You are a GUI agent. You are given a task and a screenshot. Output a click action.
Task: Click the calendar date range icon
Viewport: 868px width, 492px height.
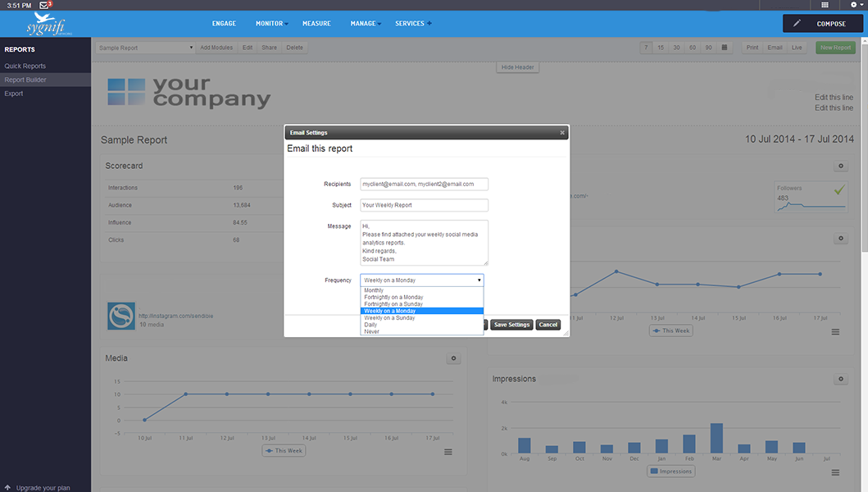[x=725, y=48]
